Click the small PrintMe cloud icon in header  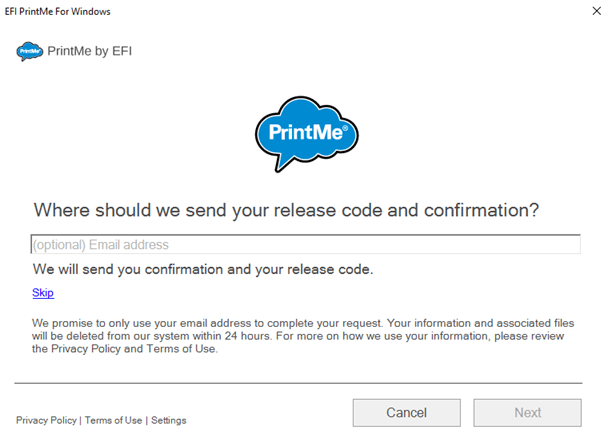click(x=29, y=51)
